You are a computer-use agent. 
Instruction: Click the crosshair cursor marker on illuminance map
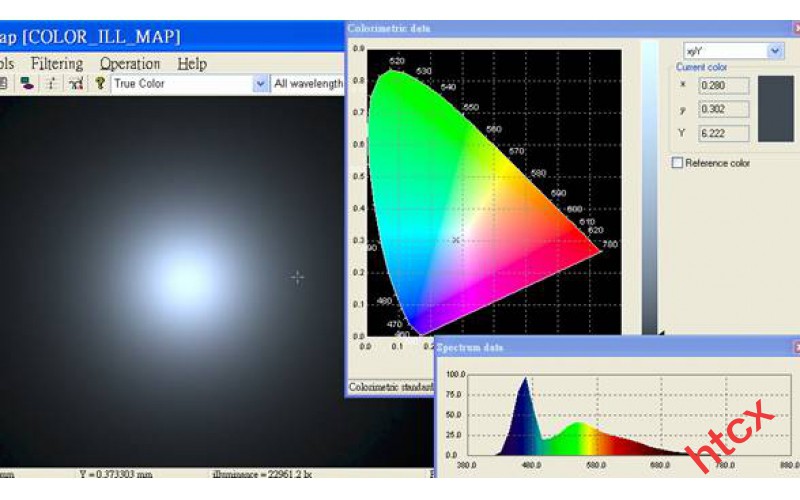[297, 277]
